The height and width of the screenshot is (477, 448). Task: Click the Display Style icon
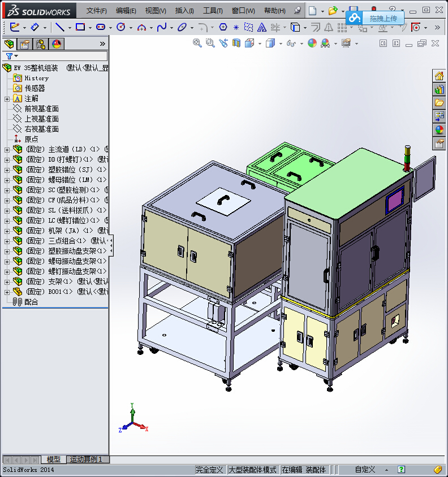tap(270, 43)
